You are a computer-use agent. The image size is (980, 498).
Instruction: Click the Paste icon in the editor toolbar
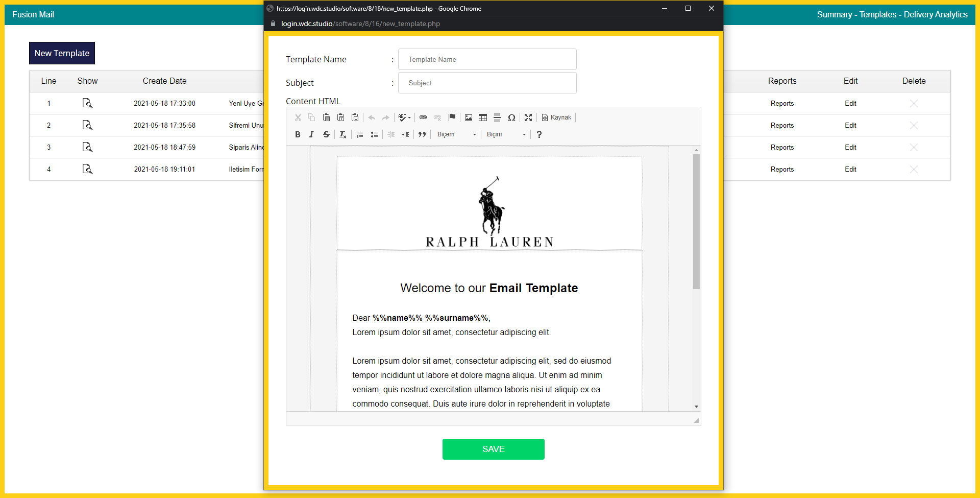pyautogui.click(x=326, y=117)
